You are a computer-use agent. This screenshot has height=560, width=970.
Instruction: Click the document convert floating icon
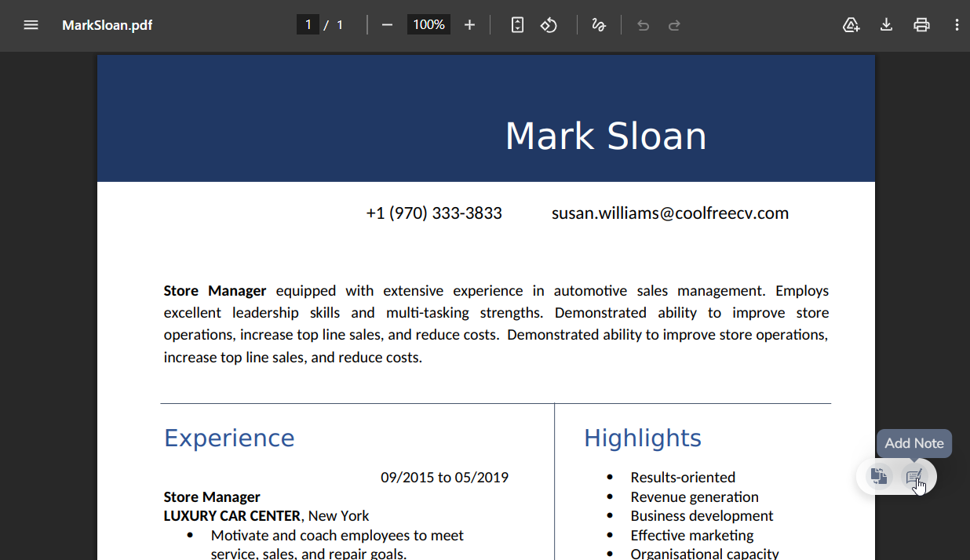(x=879, y=476)
